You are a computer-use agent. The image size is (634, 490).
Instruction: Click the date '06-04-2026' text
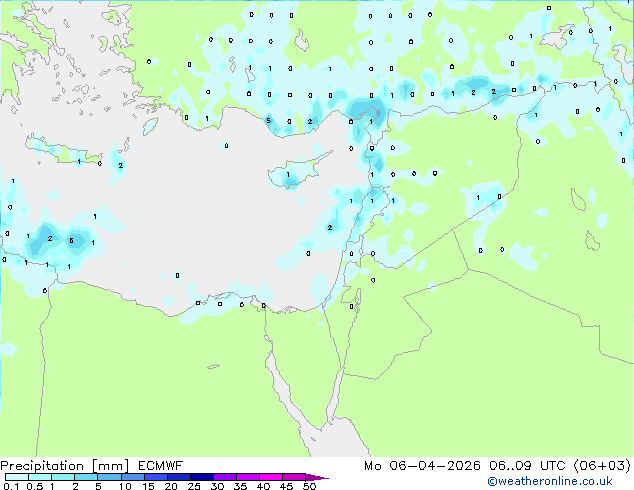[435, 465]
